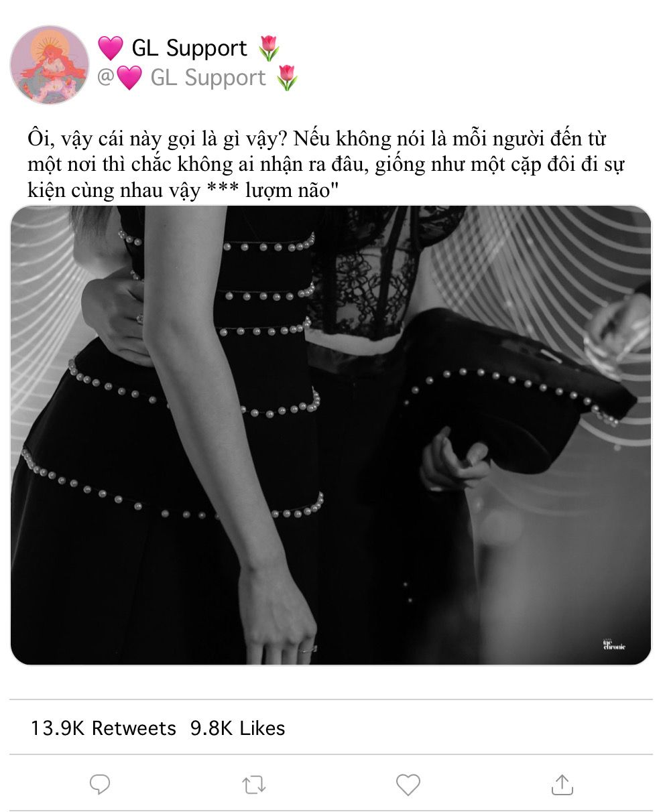Retweet this post using the arrows icon
The width and height of the screenshot is (663, 812).
click(x=254, y=785)
